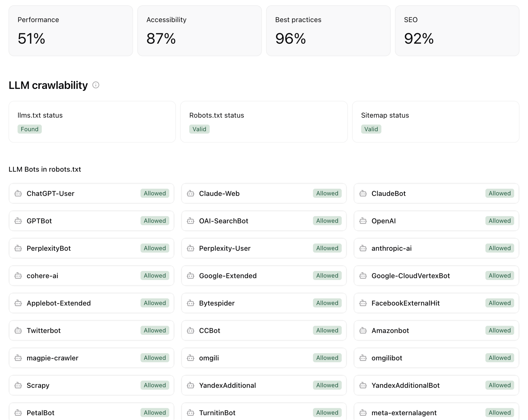Click the robot icon next to ChatGPT-User
The height and width of the screenshot is (420, 528).
tap(18, 193)
